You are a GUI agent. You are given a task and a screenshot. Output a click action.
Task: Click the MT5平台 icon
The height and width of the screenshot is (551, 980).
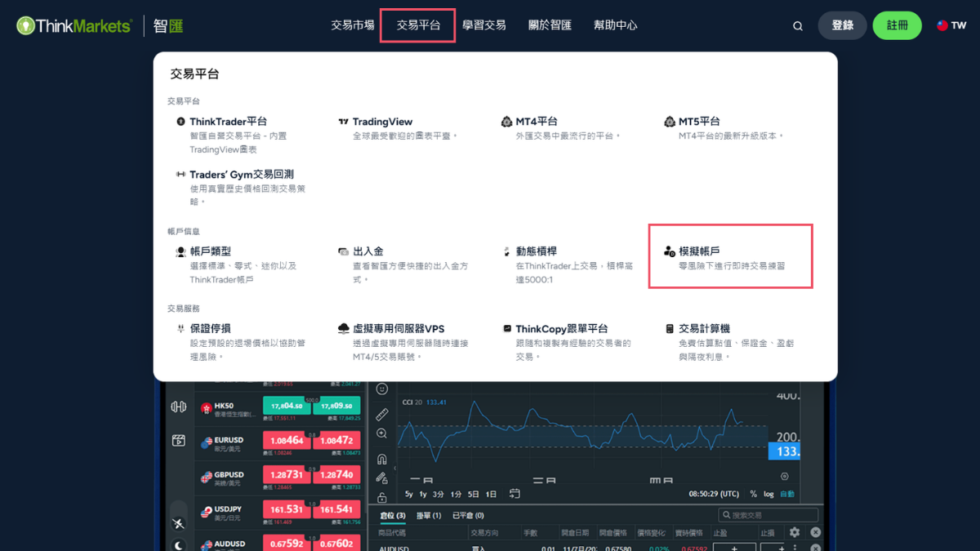click(670, 122)
